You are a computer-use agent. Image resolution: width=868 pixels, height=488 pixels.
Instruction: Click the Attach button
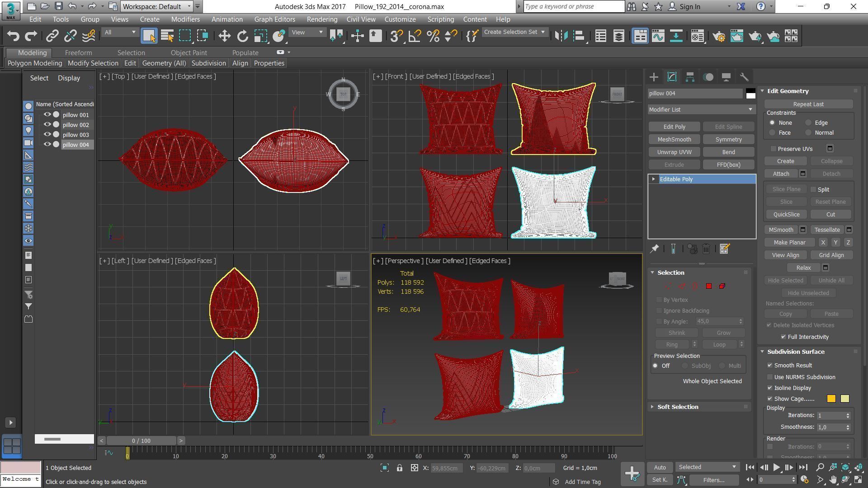tap(781, 174)
